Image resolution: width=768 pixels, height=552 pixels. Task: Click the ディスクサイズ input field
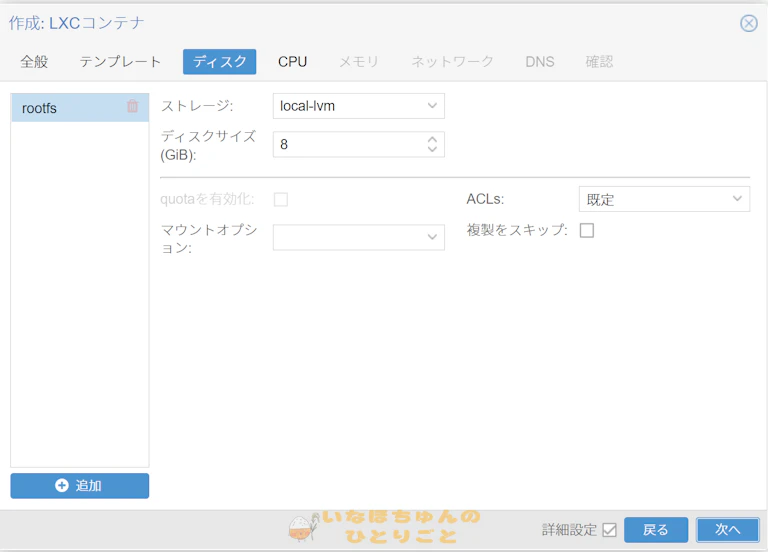(348, 145)
